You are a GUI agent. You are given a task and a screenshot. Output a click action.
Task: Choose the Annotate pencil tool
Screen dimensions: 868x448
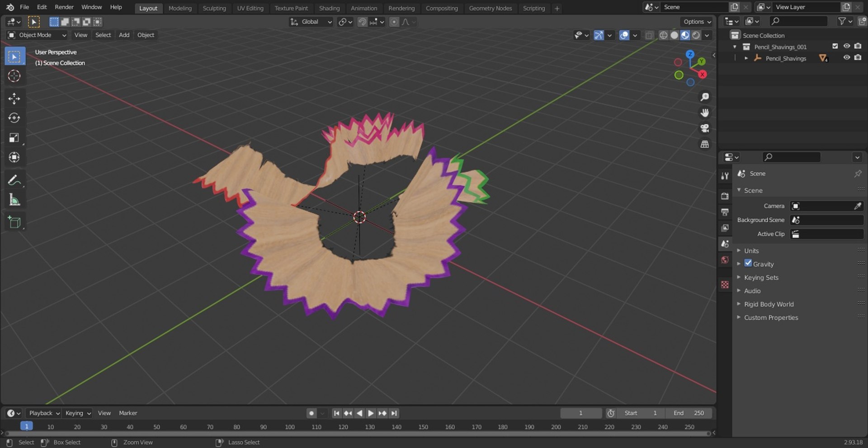tap(14, 180)
